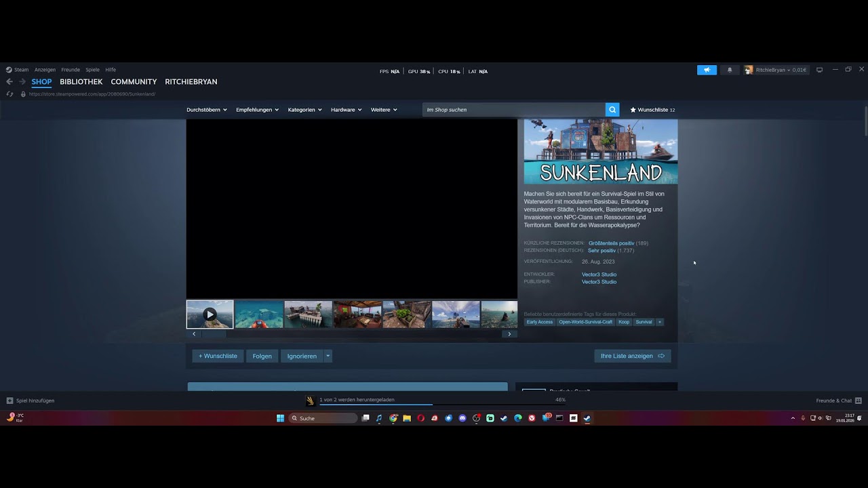
Task: Open the Anzeigen menu
Action: click(45, 70)
